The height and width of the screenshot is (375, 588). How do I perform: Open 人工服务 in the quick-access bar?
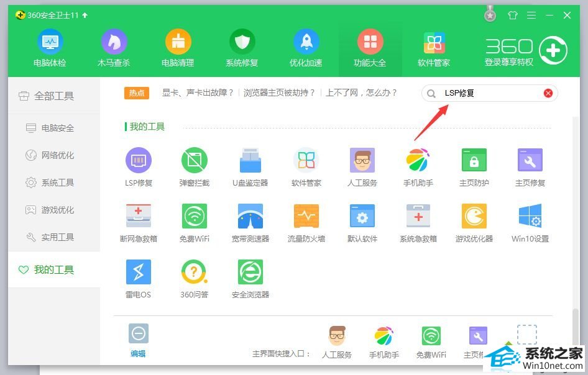[x=337, y=341]
